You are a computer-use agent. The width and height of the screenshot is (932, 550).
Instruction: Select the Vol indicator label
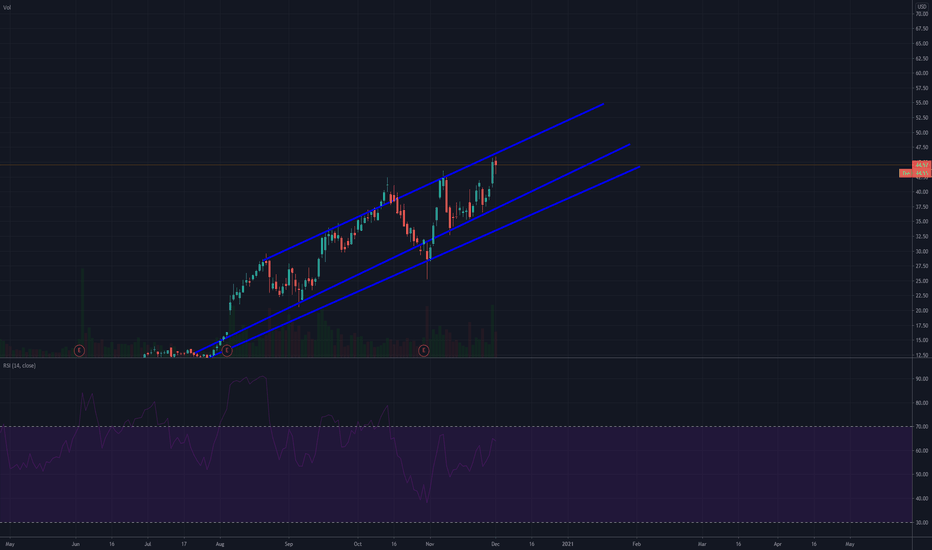click(x=7, y=8)
